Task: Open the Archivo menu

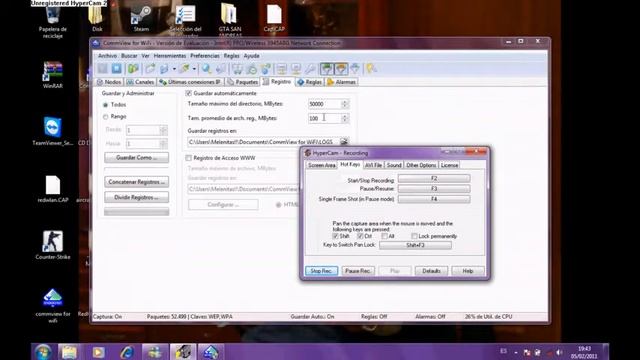Action: point(107,56)
